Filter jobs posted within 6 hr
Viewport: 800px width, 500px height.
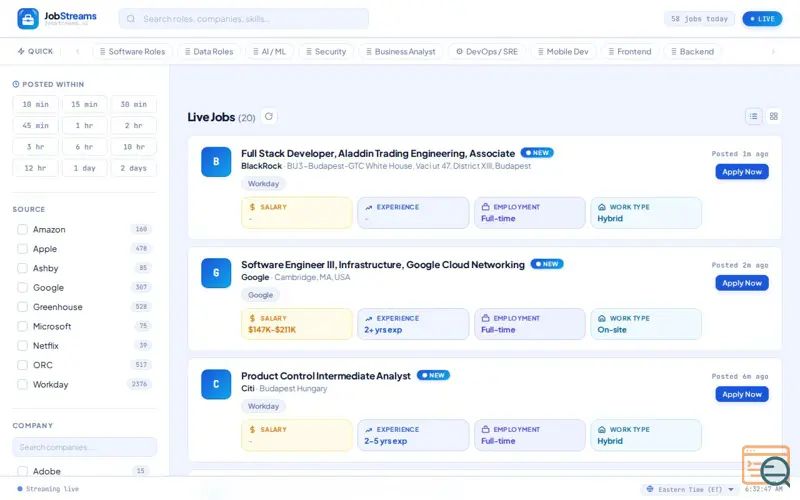[x=85, y=147]
